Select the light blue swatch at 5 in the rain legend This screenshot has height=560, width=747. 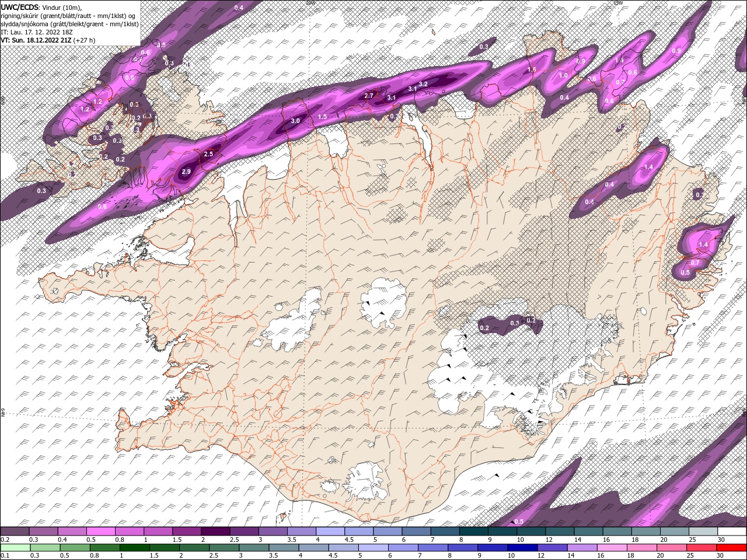(373, 548)
